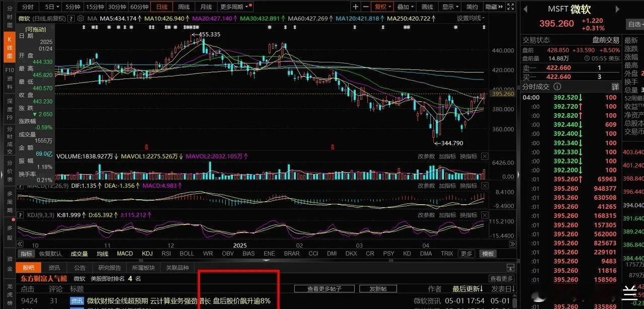Open the 叠加 overlay dropdown

405,7
